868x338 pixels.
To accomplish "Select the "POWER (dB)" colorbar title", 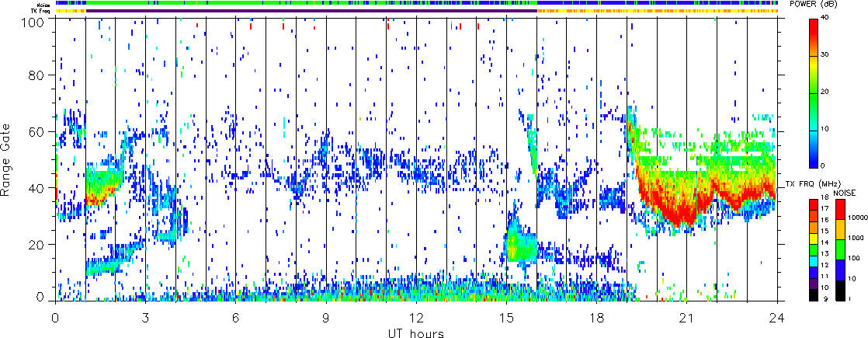I will point(811,5).
